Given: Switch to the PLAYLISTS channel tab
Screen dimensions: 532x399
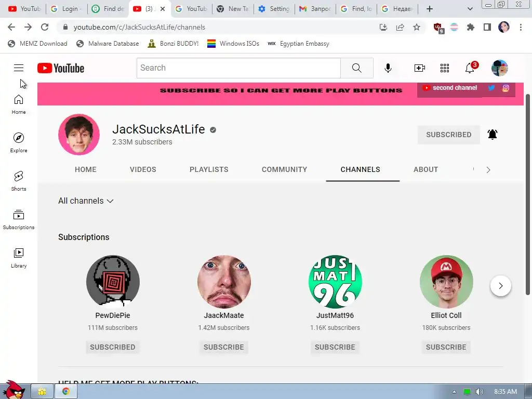Looking at the screenshot, I should [209, 169].
